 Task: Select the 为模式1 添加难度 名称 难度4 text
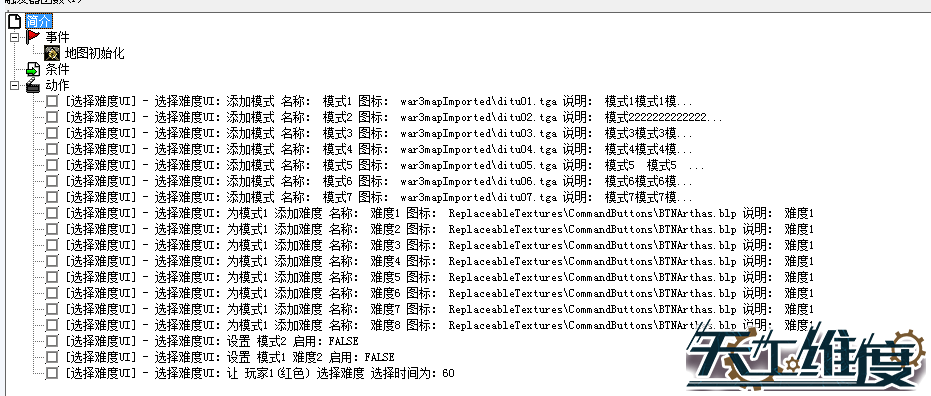click(x=439, y=262)
